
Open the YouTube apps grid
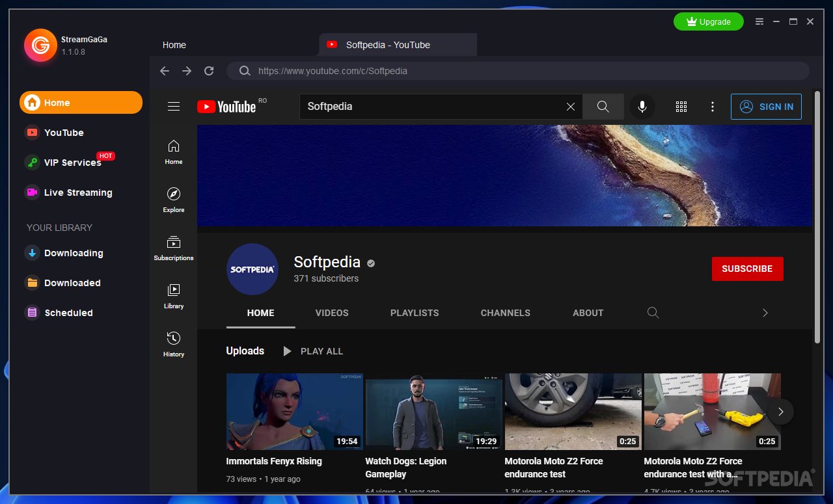click(x=681, y=107)
